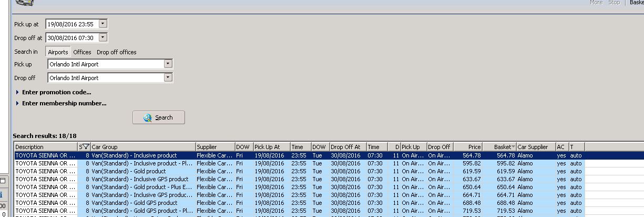Click the Search results: 18/18 label

click(45, 136)
